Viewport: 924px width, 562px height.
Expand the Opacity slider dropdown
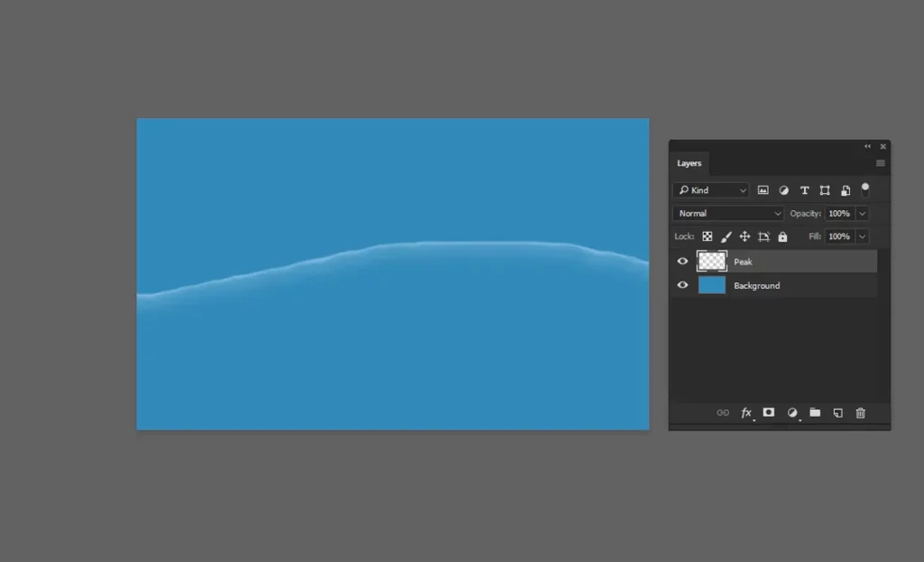[x=863, y=214]
